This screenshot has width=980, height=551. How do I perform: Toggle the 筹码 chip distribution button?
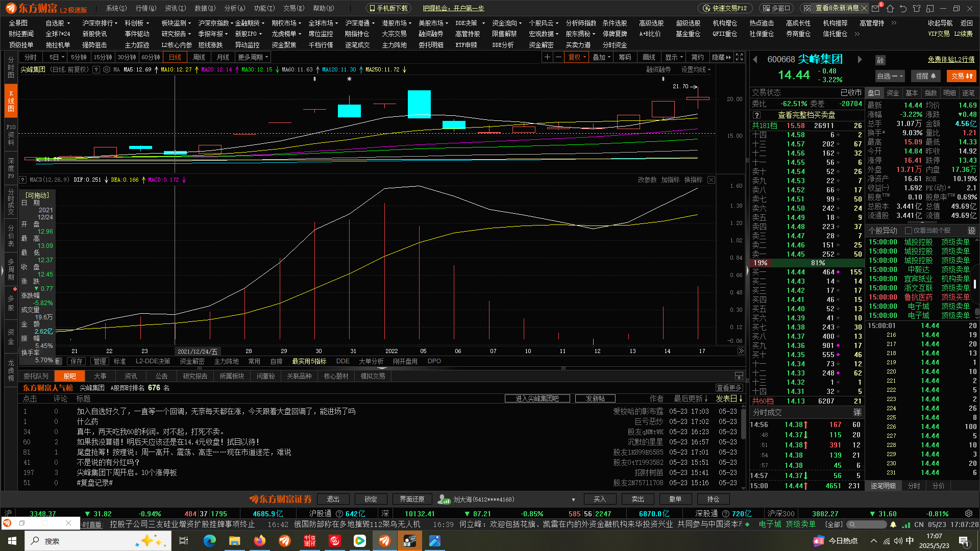tap(625, 57)
